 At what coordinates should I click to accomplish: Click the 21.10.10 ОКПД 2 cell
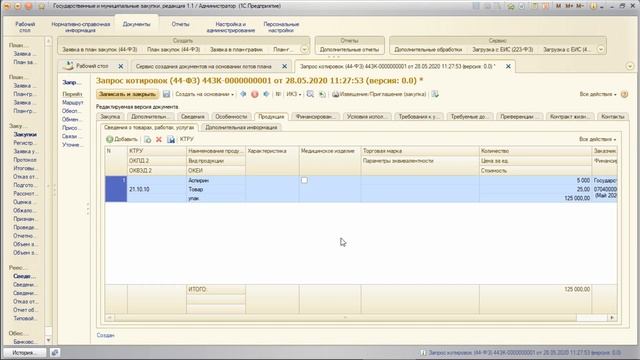[x=157, y=189]
